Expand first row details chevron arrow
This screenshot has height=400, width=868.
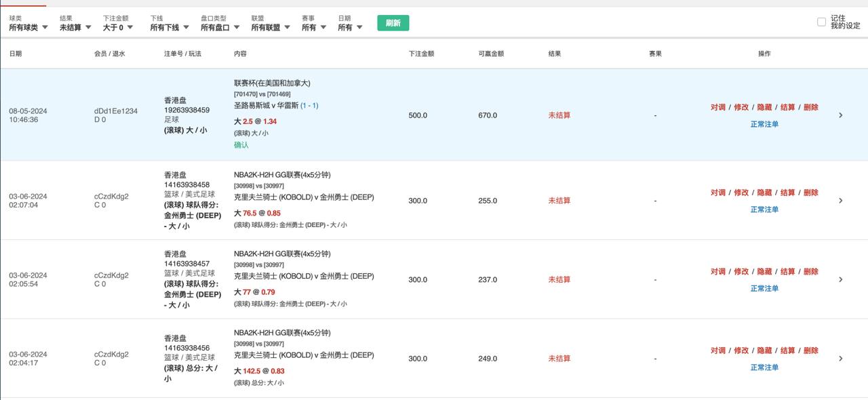(x=840, y=115)
